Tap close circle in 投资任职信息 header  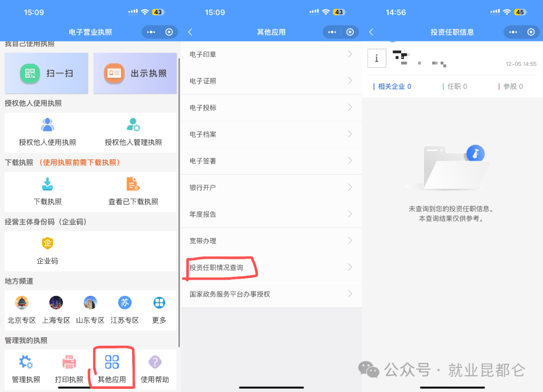(531, 32)
